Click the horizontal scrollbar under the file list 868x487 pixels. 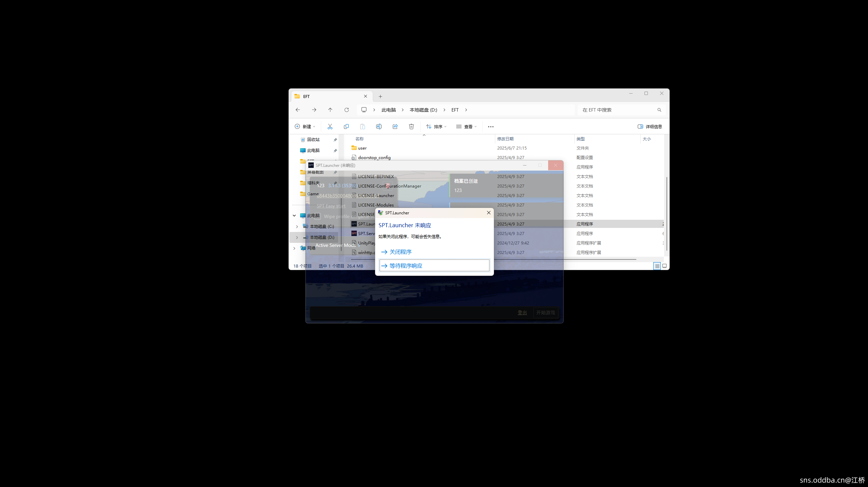(x=494, y=259)
